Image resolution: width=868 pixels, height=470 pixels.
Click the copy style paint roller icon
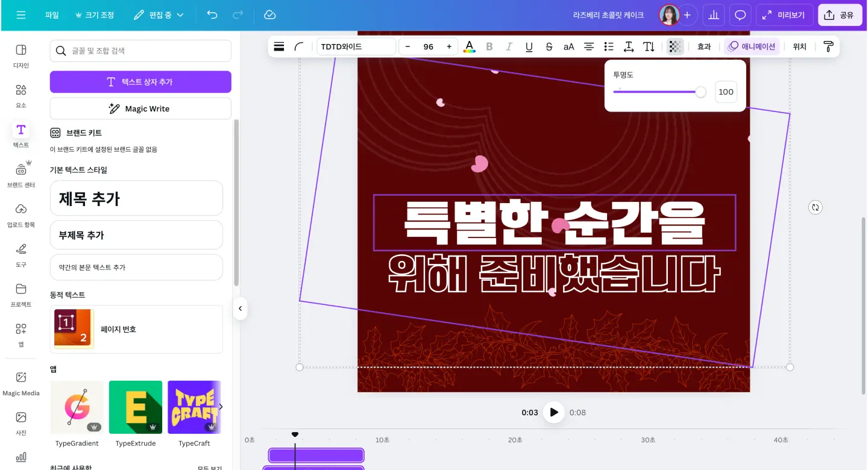828,47
